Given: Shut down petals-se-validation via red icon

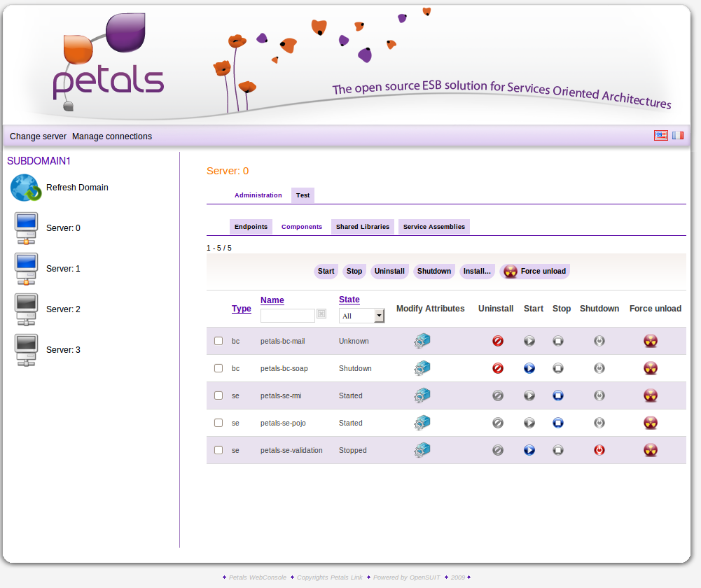Looking at the screenshot, I should click(599, 450).
